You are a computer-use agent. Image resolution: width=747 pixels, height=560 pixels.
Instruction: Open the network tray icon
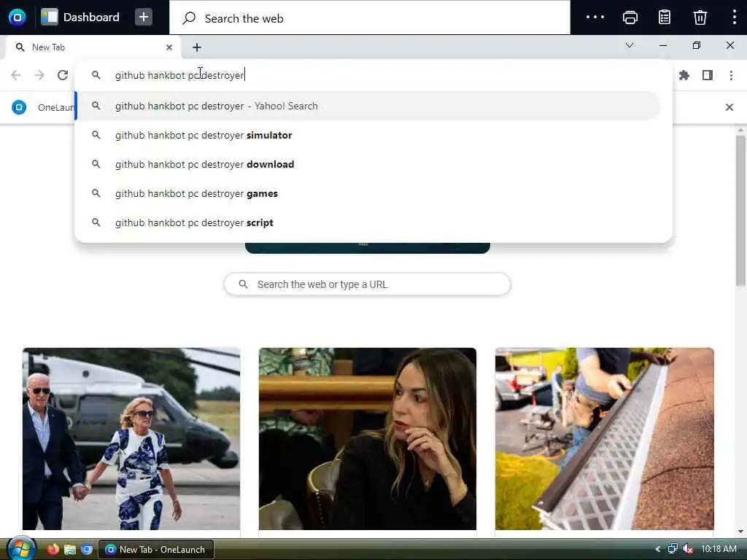click(x=673, y=549)
